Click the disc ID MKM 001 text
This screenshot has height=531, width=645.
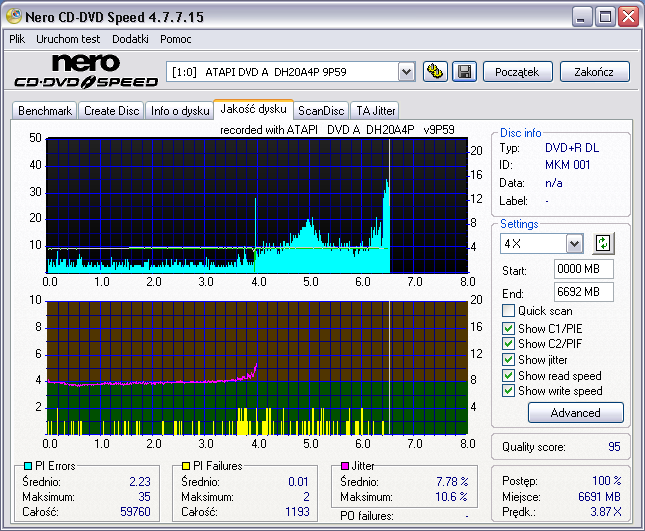[567, 165]
